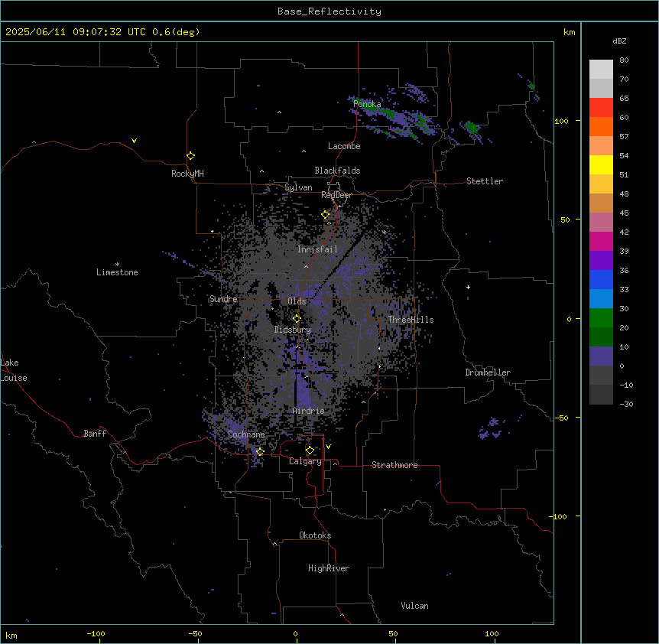Click the Sundre town label
The height and width of the screenshot is (644, 659).
click(223, 299)
